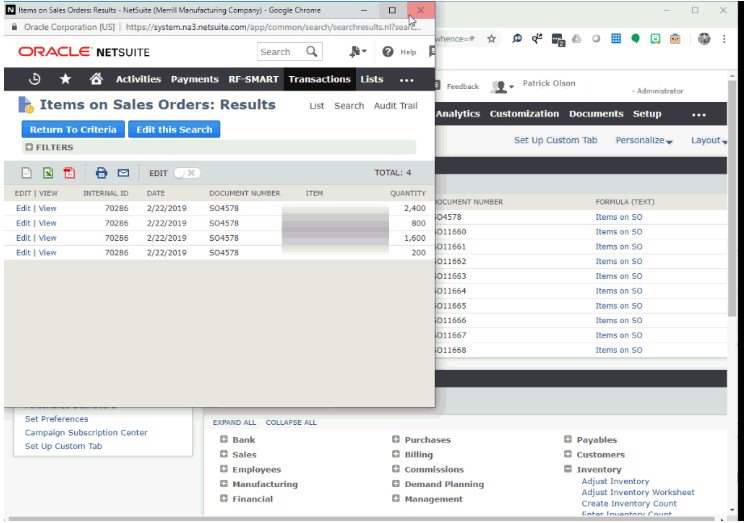The image size is (744, 523).
Task: Export results to Excel icon
Action: [x=48, y=173]
